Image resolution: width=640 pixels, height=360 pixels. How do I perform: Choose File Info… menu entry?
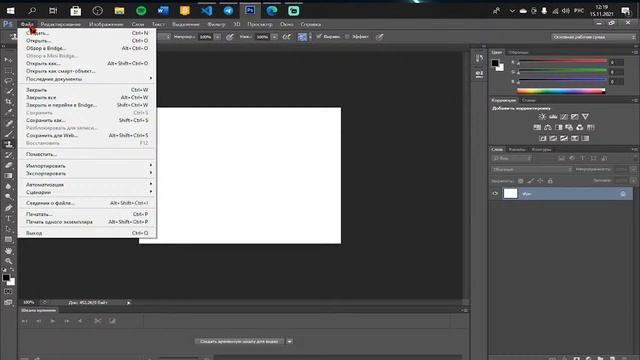(87, 203)
